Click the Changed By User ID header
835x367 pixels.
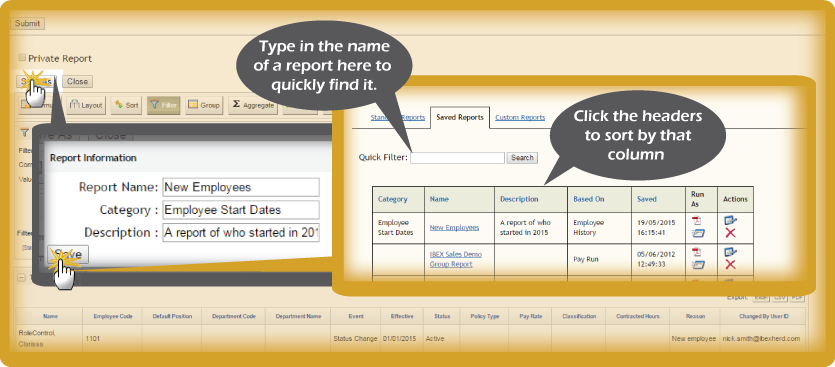[763, 316]
